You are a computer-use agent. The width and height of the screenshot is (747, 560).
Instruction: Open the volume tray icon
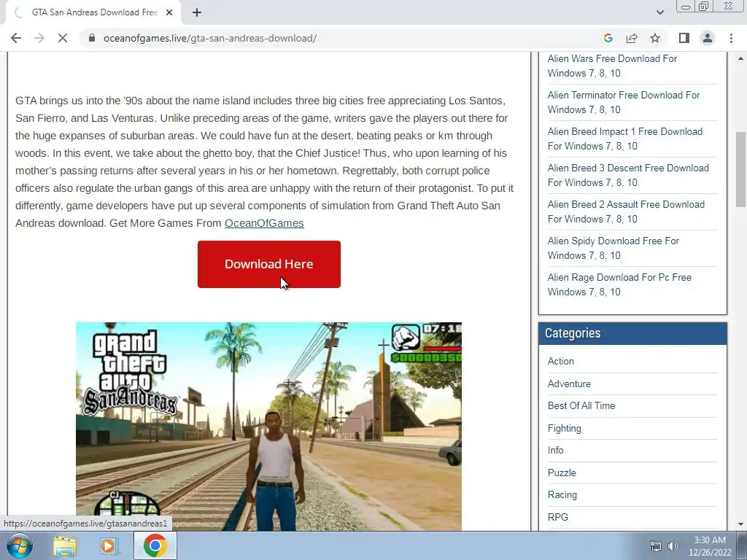(673, 546)
